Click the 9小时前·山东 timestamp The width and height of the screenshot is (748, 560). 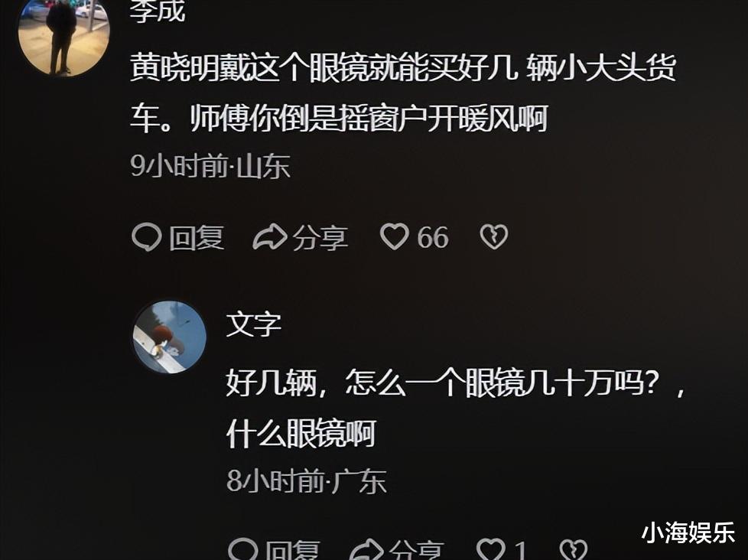[x=210, y=166]
